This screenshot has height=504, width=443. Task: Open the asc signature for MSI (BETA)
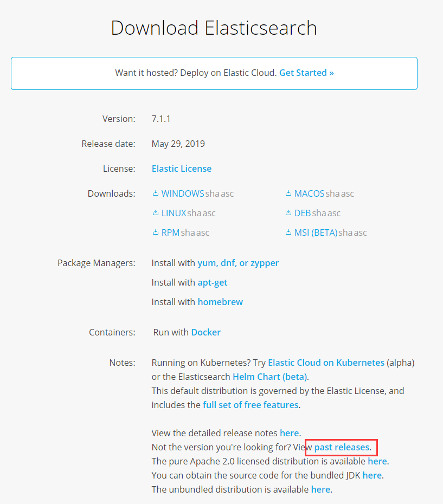[x=361, y=233]
